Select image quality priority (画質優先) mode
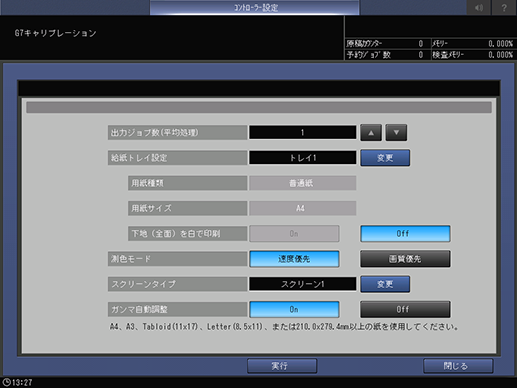The image size is (517, 388). point(405,259)
